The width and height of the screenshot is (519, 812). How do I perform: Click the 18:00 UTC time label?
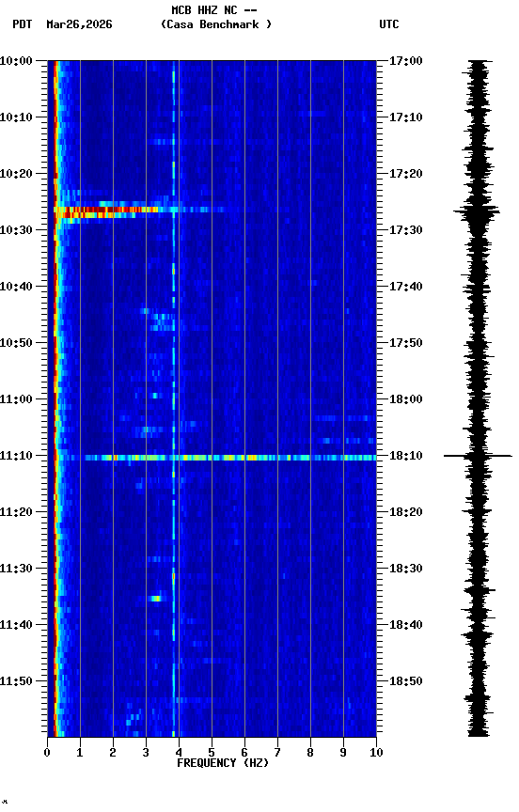(406, 399)
